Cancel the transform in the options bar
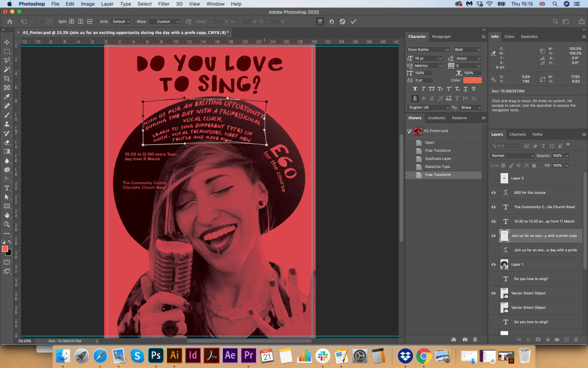The height and width of the screenshot is (368, 588). pos(342,21)
